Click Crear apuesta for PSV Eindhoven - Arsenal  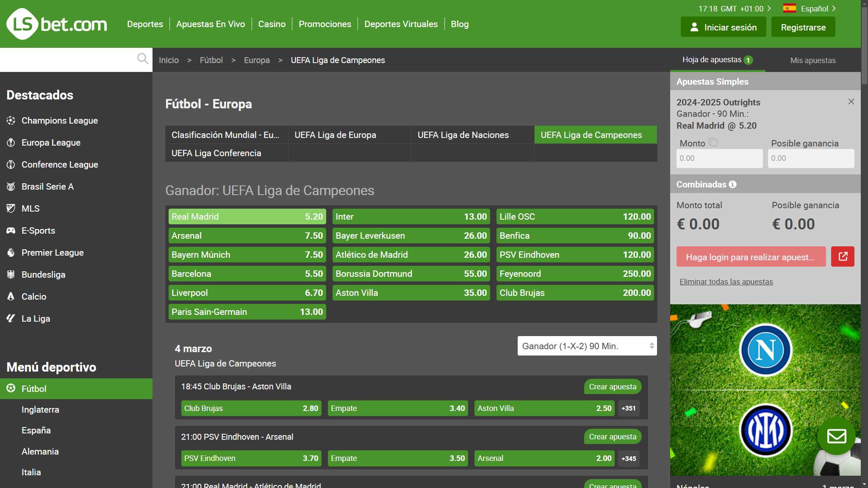point(613,436)
